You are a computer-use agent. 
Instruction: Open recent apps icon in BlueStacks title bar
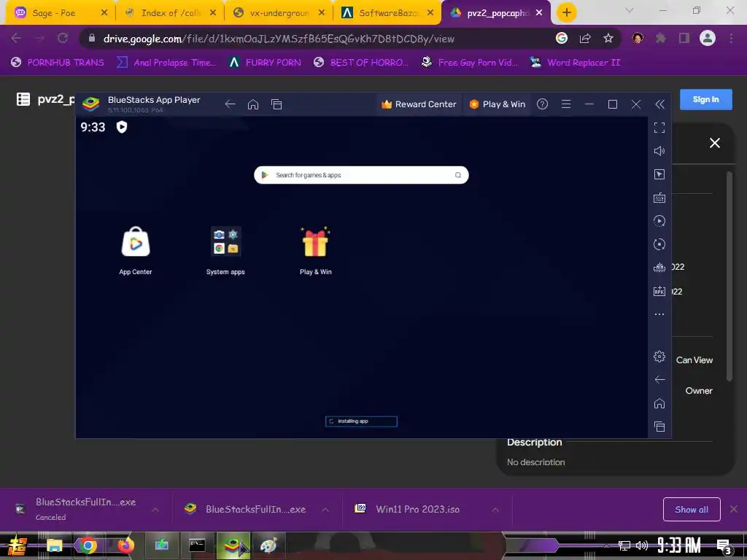[276, 104]
